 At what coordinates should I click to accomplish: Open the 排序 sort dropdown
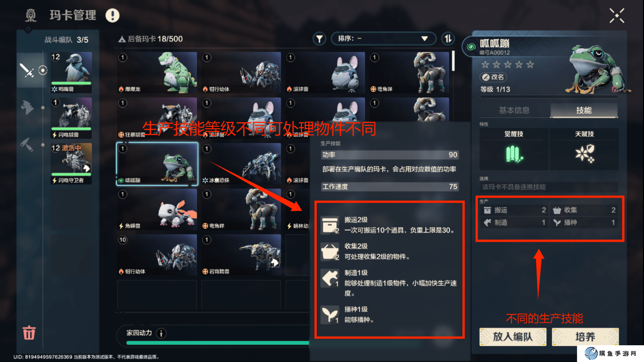pyautogui.click(x=383, y=39)
